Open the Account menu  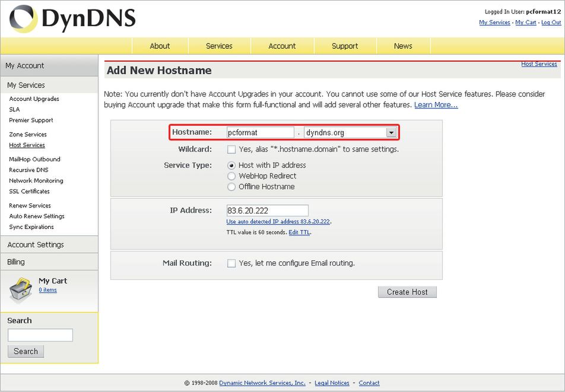(282, 46)
